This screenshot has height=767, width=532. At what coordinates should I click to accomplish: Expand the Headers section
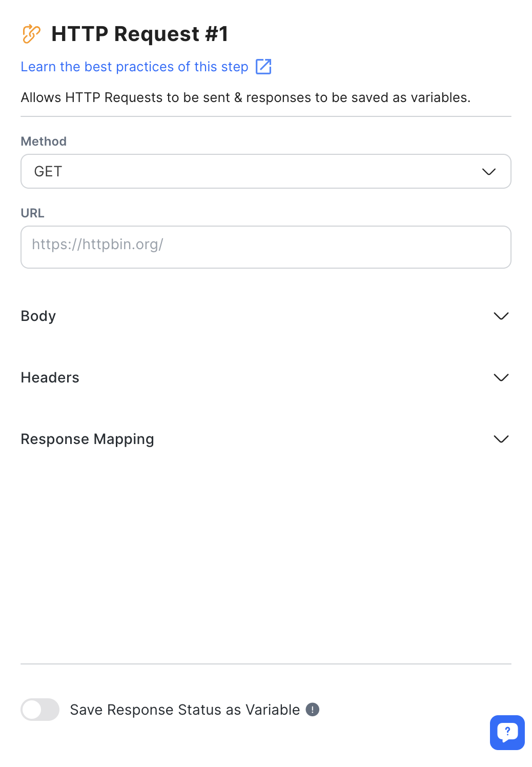50,378
